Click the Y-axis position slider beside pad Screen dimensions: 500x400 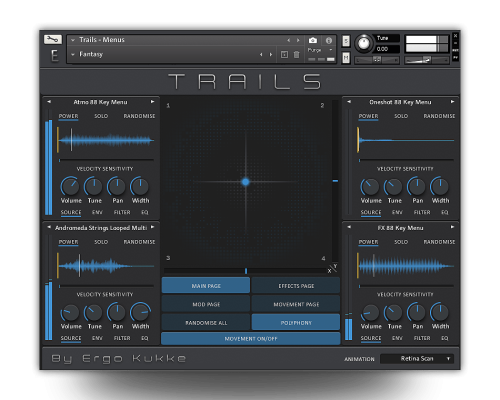[335, 181]
